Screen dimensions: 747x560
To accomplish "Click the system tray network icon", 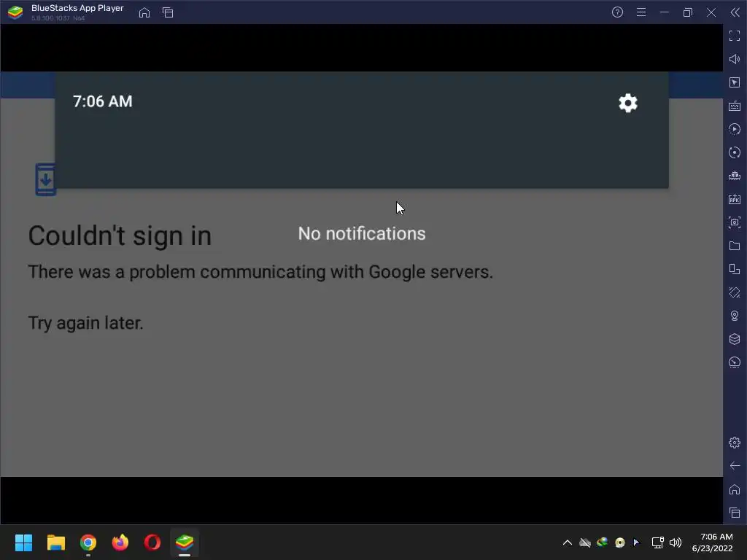I will tap(658, 542).
